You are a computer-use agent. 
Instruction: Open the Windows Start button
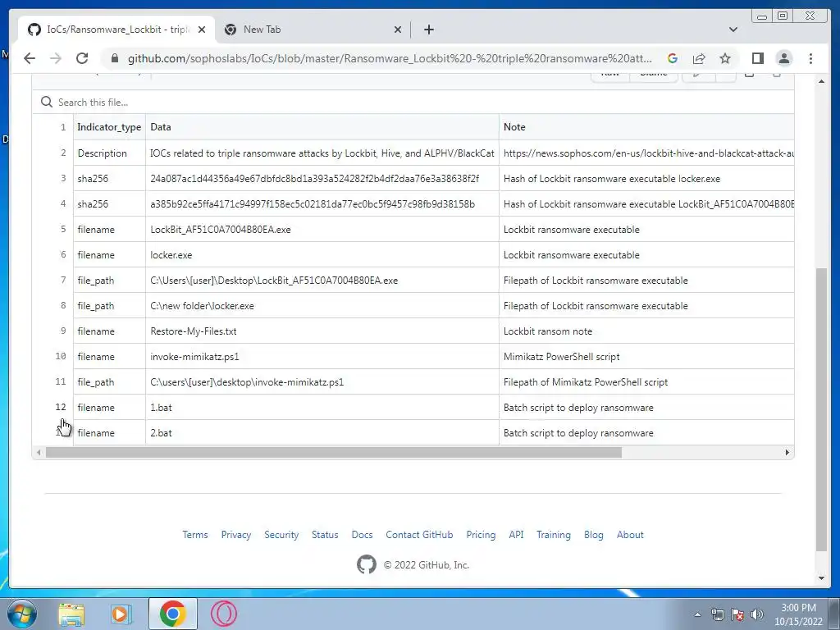[22, 614]
